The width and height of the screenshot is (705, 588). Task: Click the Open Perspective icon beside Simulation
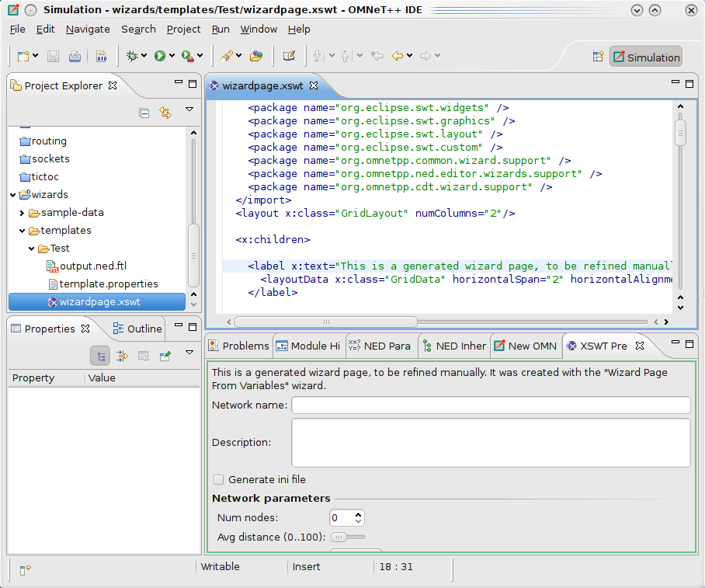pos(598,57)
